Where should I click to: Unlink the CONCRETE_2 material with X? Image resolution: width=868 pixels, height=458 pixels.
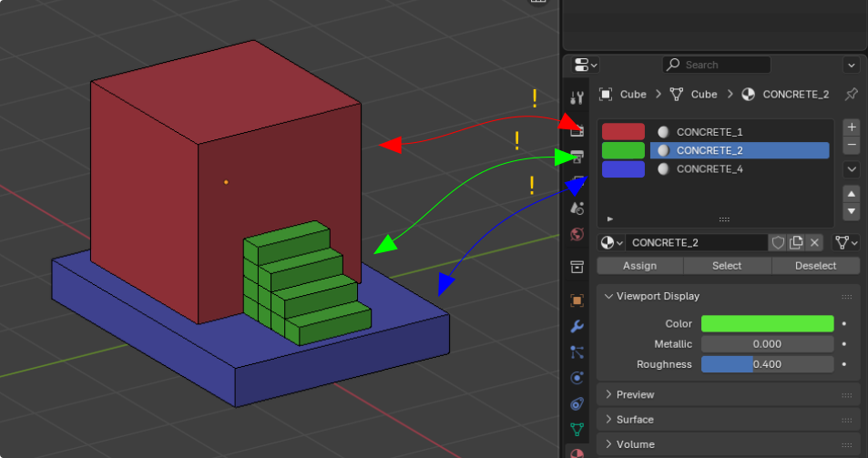[814, 242]
